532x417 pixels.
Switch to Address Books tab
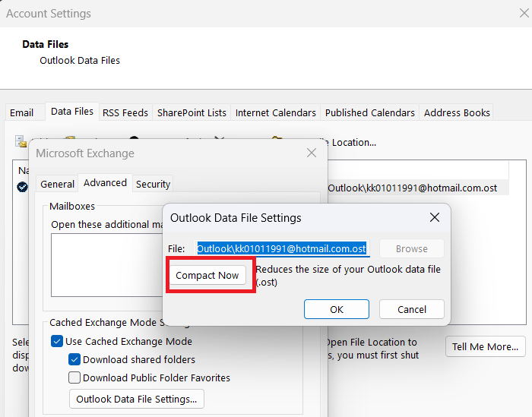(457, 112)
